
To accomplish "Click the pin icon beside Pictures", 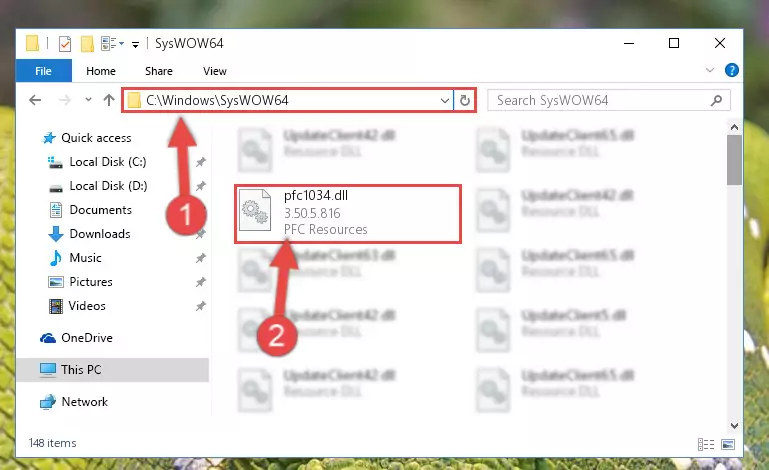I will click(x=201, y=282).
